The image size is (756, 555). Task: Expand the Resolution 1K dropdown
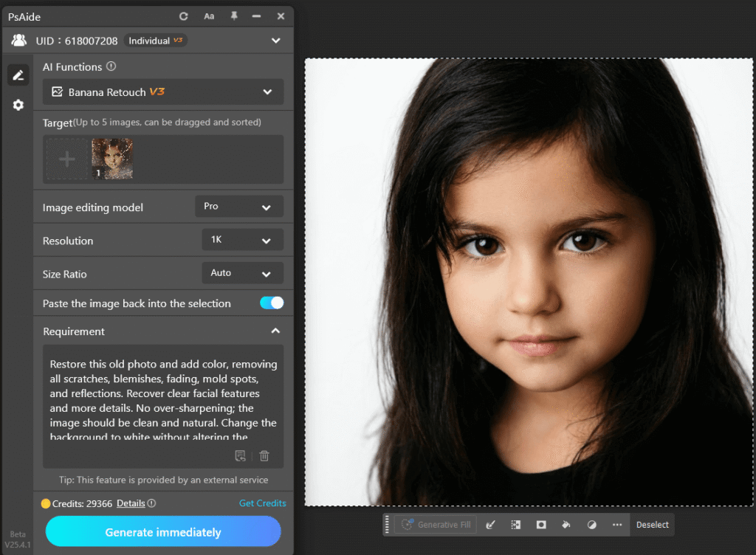(x=242, y=240)
